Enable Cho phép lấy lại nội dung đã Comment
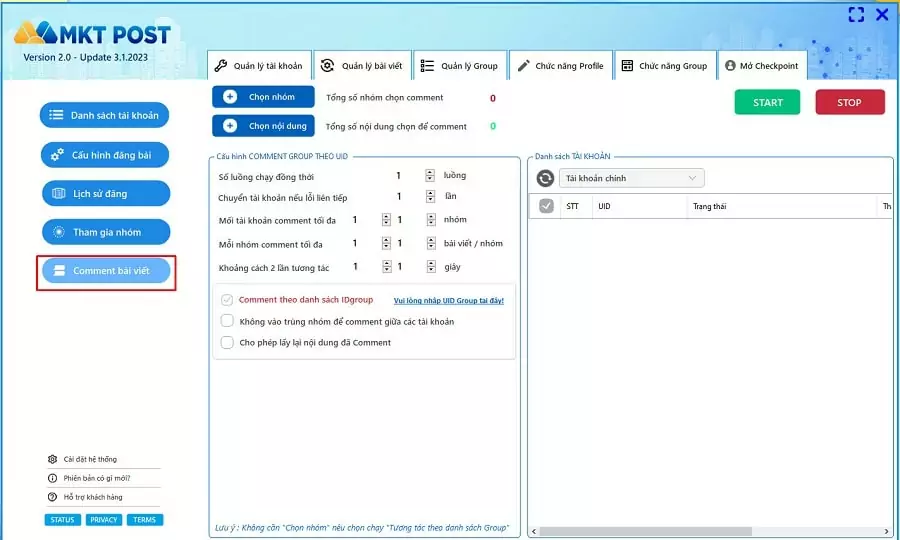Image resolution: width=900 pixels, height=540 pixels. coord(227,343)
